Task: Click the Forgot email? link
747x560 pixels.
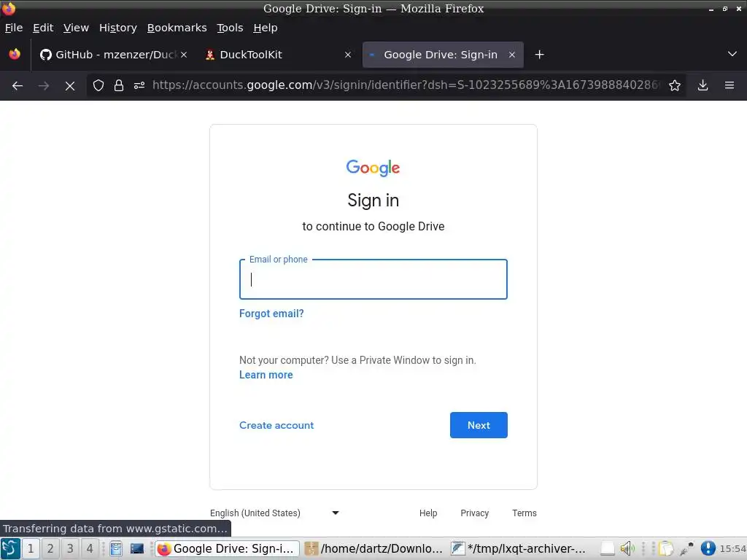Action: tap(271, 314)
